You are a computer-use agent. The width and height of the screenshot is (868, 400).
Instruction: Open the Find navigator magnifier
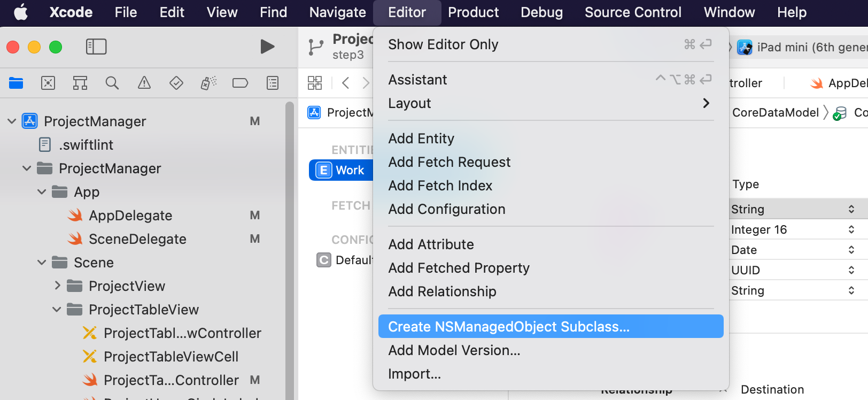[112, 83]
